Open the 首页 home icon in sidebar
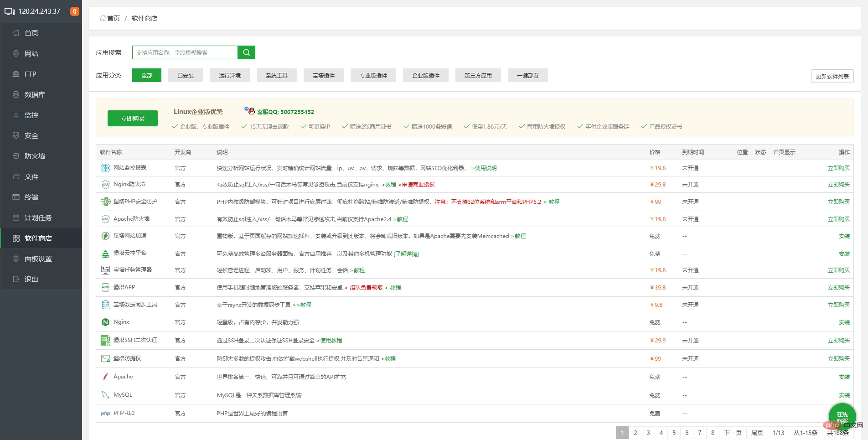The image size is (868, 440). click(16, 33)
